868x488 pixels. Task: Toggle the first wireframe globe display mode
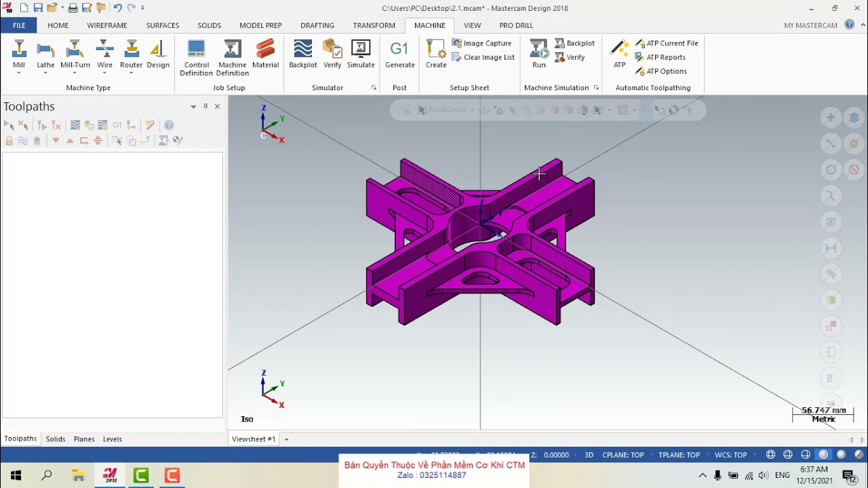tap(771, 455)
